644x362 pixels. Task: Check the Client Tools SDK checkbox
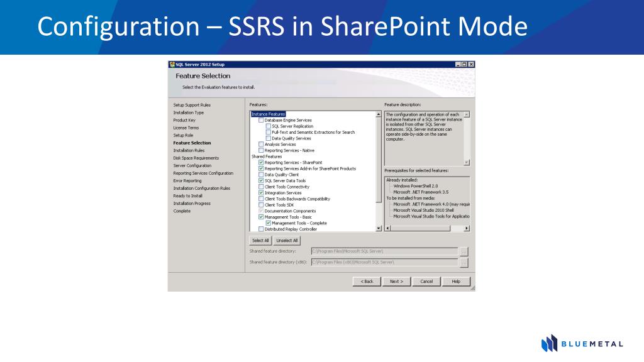pyautogui.click(x=261, y=205)
